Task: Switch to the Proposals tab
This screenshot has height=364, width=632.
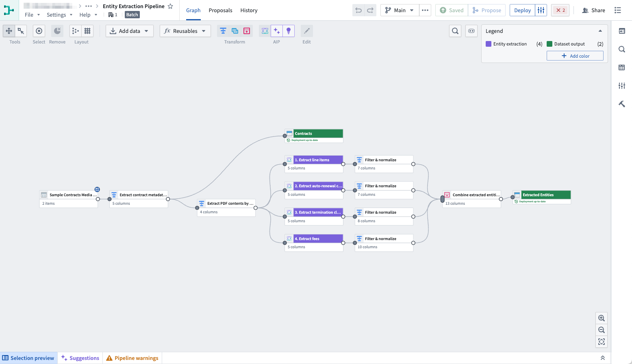Action: [x=220, y=10]
